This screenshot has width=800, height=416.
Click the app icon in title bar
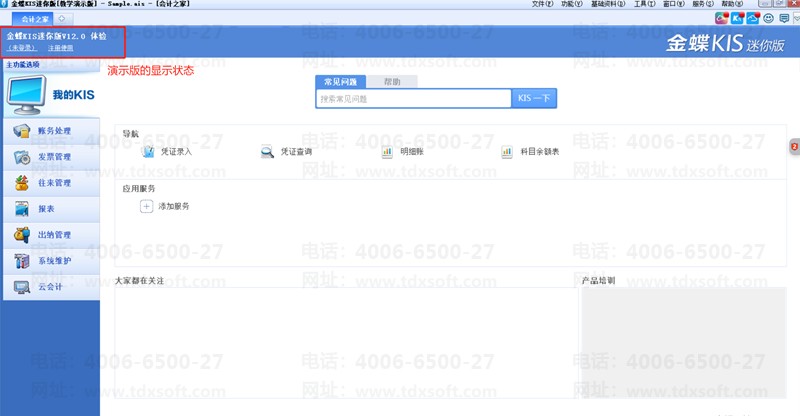tap(4, 4)
